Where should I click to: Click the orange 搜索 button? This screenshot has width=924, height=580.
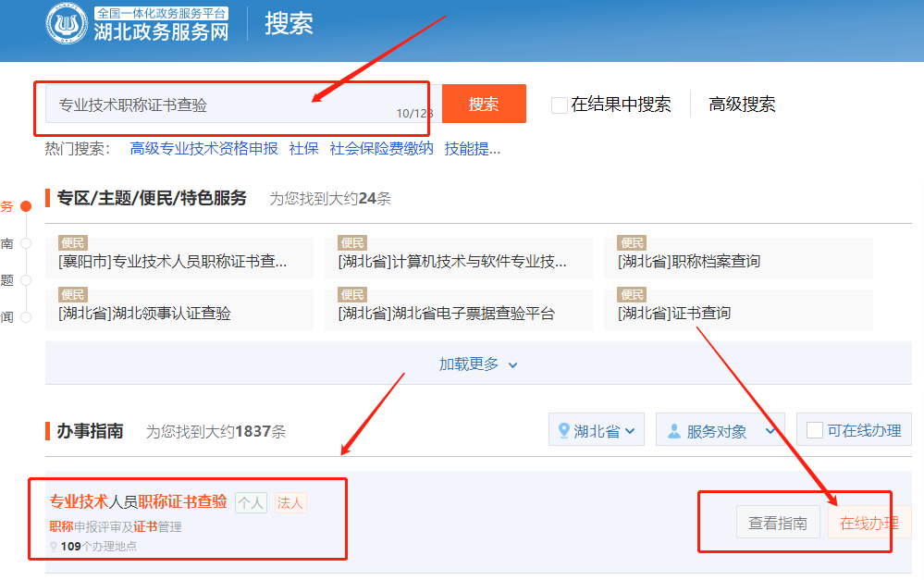pos(484,104)
